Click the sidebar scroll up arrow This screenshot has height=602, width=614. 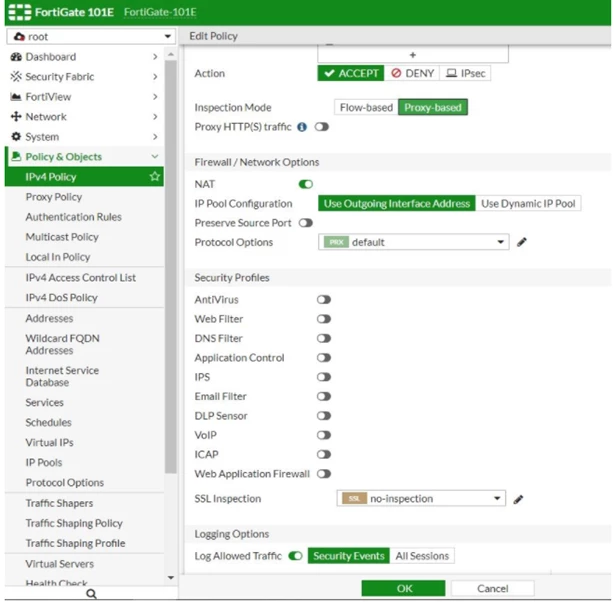click(171, 54)
